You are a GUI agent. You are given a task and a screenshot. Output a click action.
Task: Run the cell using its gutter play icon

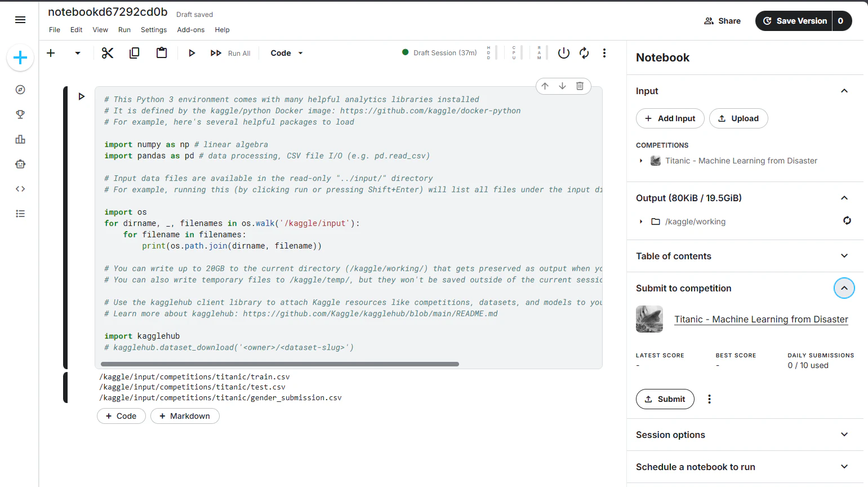click(x=82, y=96)
